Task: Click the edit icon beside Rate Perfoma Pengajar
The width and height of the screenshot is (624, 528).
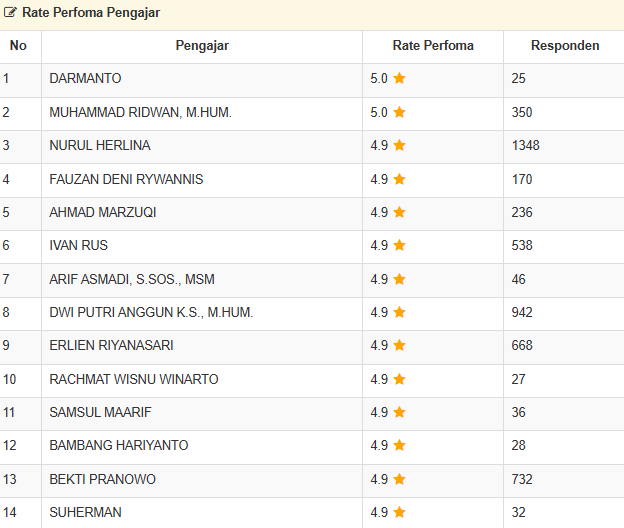Action: [x=11, y=13]
